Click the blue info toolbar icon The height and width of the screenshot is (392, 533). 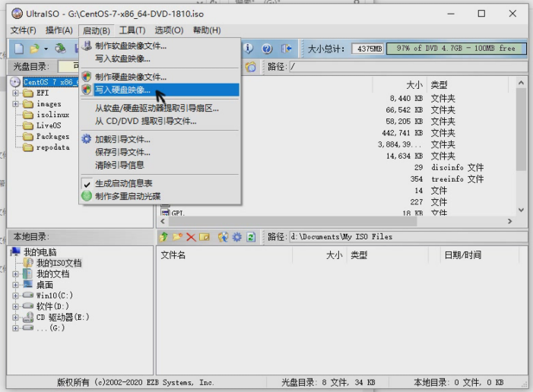tap(249, 49)
